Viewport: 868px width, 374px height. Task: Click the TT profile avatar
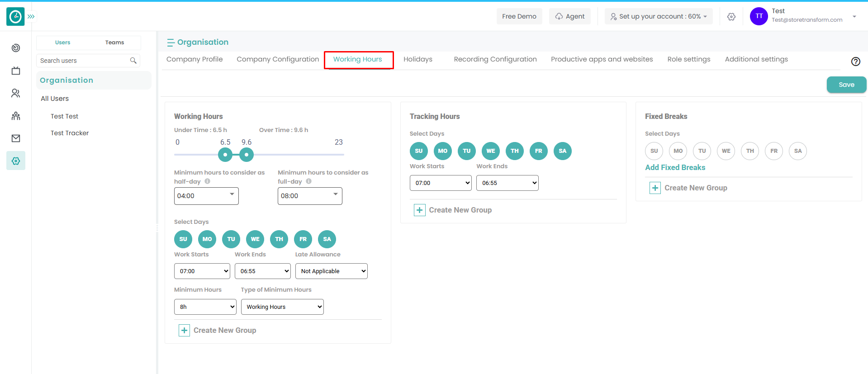click(x=759, y=16)
